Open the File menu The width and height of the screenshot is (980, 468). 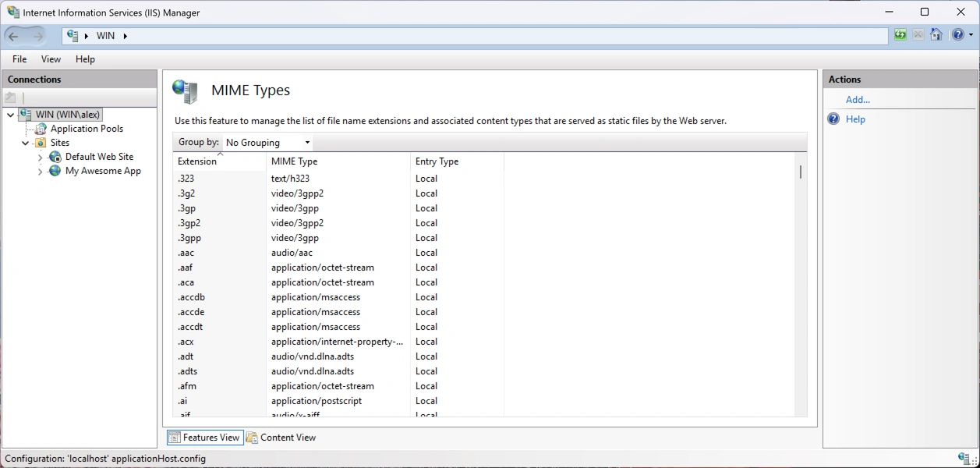coord(19,59)
